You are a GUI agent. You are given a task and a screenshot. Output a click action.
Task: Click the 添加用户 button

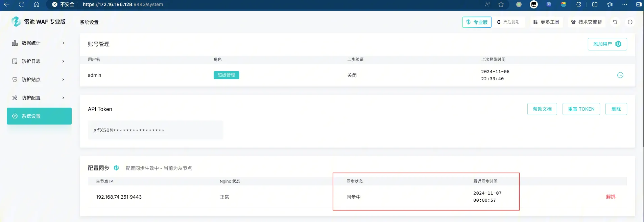click(607, 44)
